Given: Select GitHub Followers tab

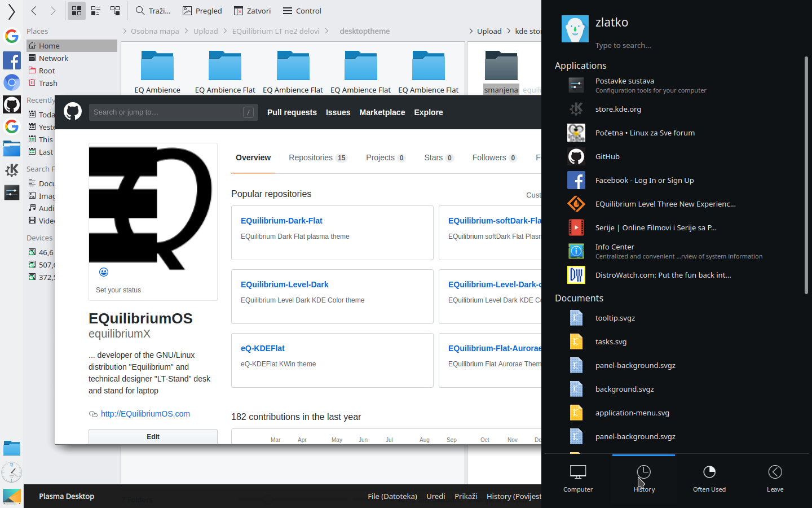Looking at the screenshot, I should (495, 158).
